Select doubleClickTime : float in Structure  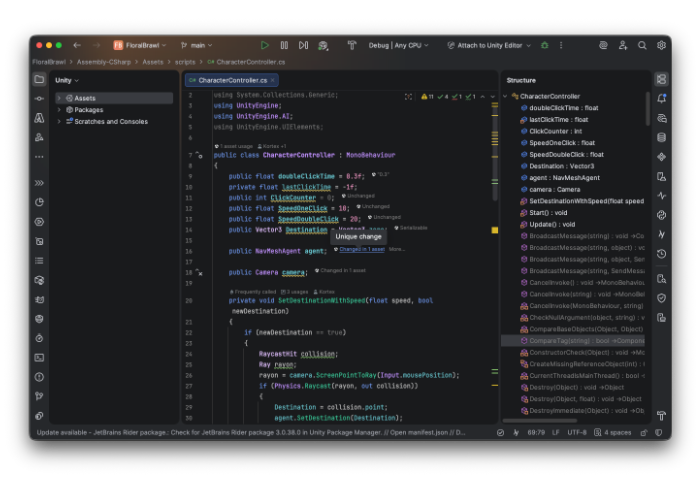click(563, 108)
